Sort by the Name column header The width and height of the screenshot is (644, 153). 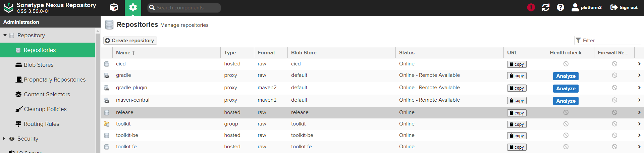pyautogui.click(x=166, y=53)
